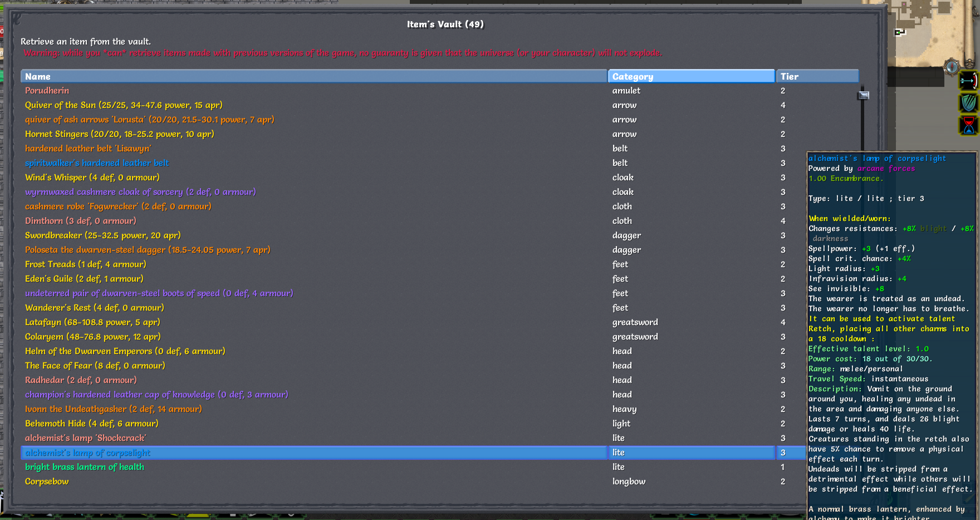
Task: Select Wanderer's Rest boots
Action: tap(314, 308)
